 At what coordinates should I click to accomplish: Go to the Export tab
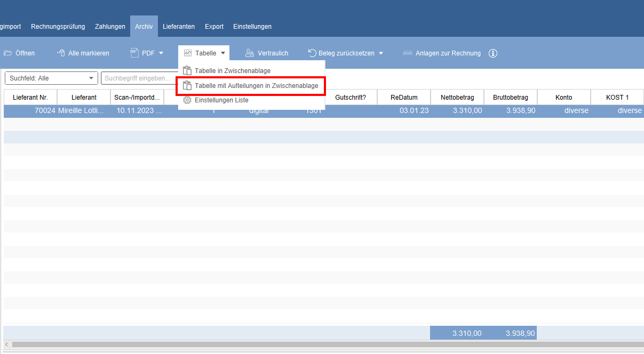214,26
